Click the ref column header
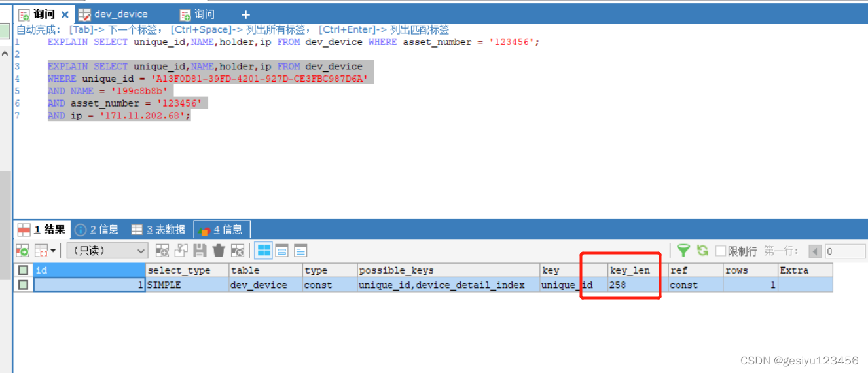This screenshot has width=868, height=373. click(x=695, y=270)
